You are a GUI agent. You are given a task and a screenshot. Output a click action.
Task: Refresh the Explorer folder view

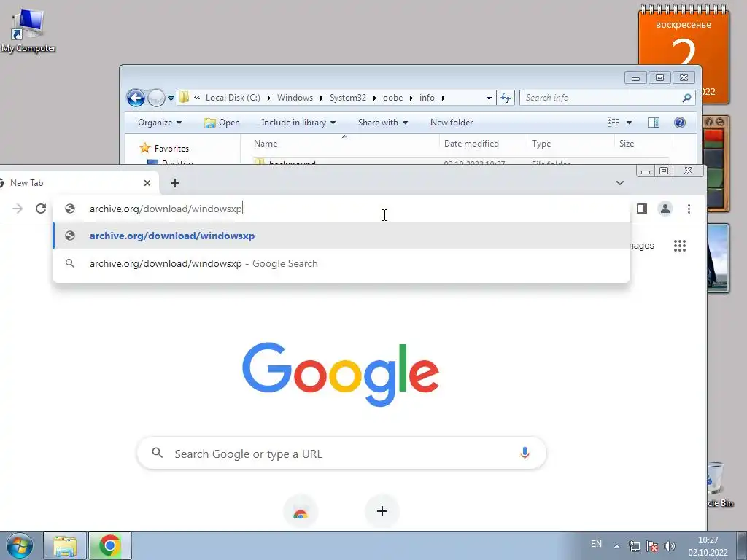[505, 98]
